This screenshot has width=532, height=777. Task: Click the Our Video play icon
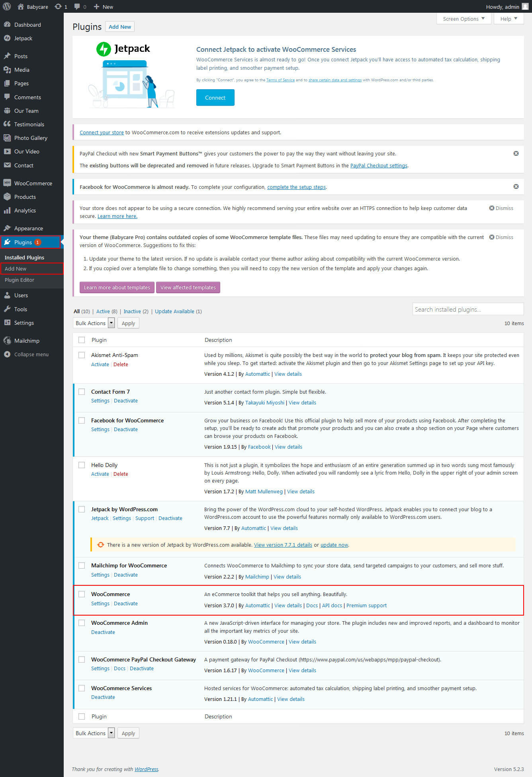[x=7, y=151]
